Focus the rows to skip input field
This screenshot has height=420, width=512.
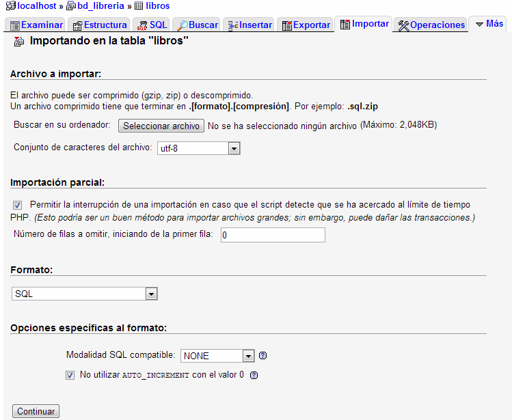tap(273, 235)
